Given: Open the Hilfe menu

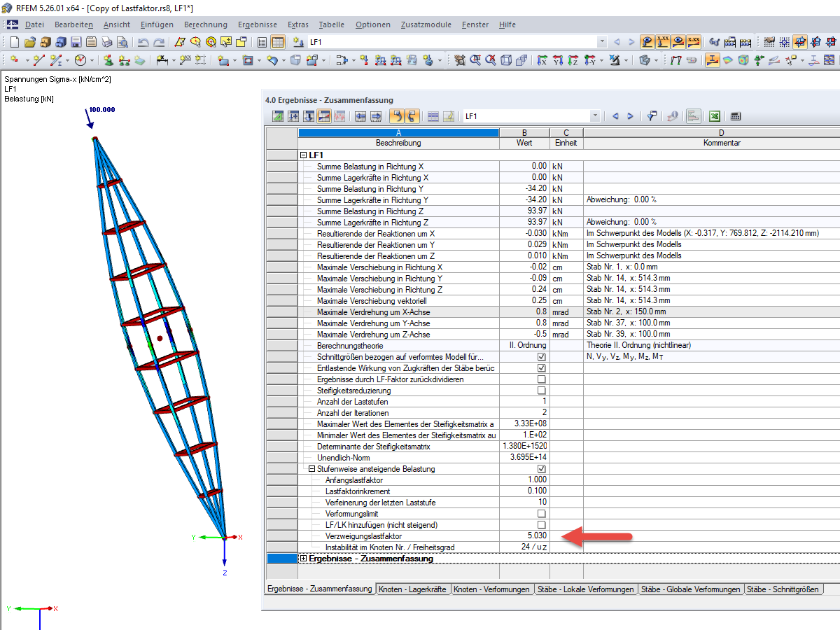Looking at the screenshot, I should pos(507,24).
